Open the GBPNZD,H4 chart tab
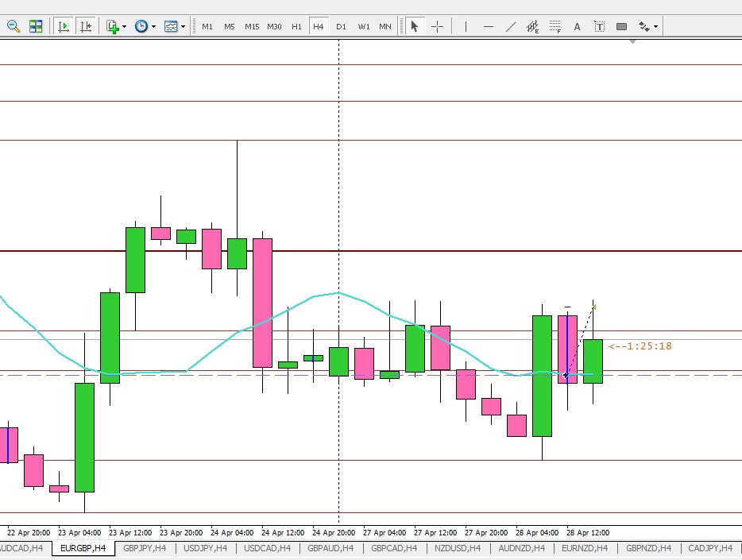This screenshot has height=560, width=742. click(x=649, y=548)
